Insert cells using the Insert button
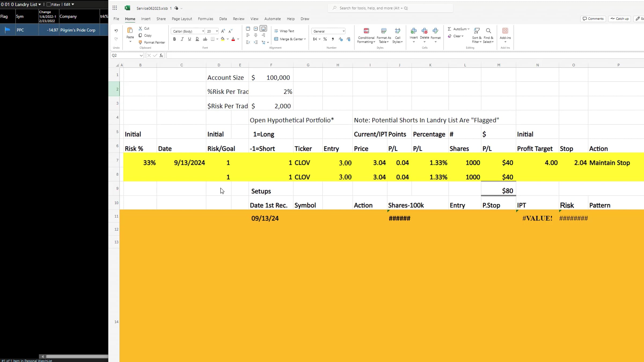644x362 pixels. tap(414, 35)
